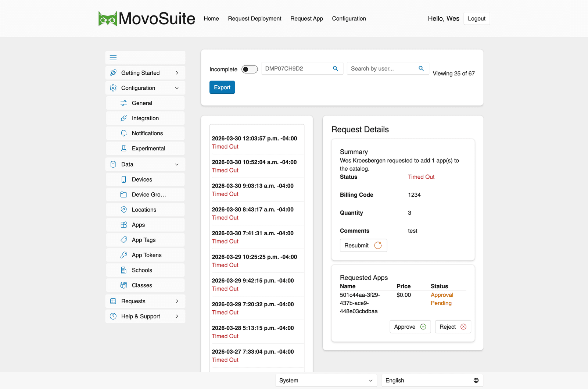Approve the requested app
Viewport: 588px width, 389px height.
point(410,327)
